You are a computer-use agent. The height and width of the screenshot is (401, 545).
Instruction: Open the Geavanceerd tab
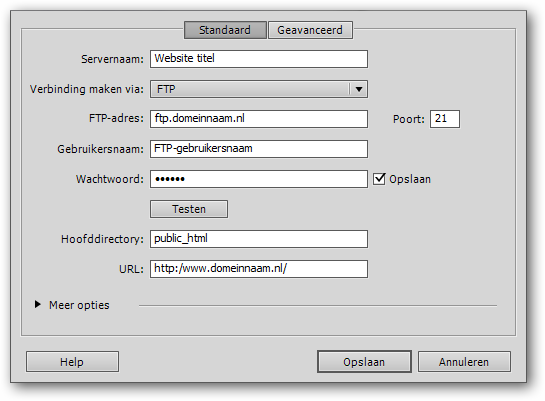pyautogui.click(x=310, y=30)
